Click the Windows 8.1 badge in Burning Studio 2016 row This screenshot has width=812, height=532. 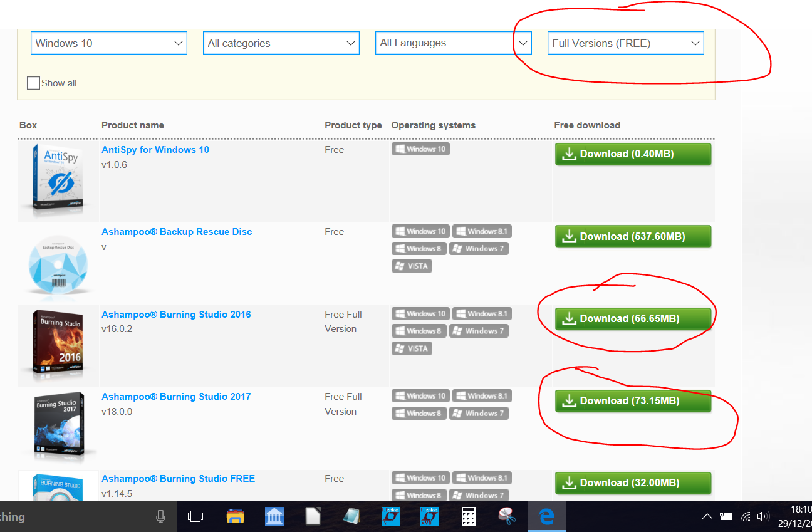click(x=482, y=313)
